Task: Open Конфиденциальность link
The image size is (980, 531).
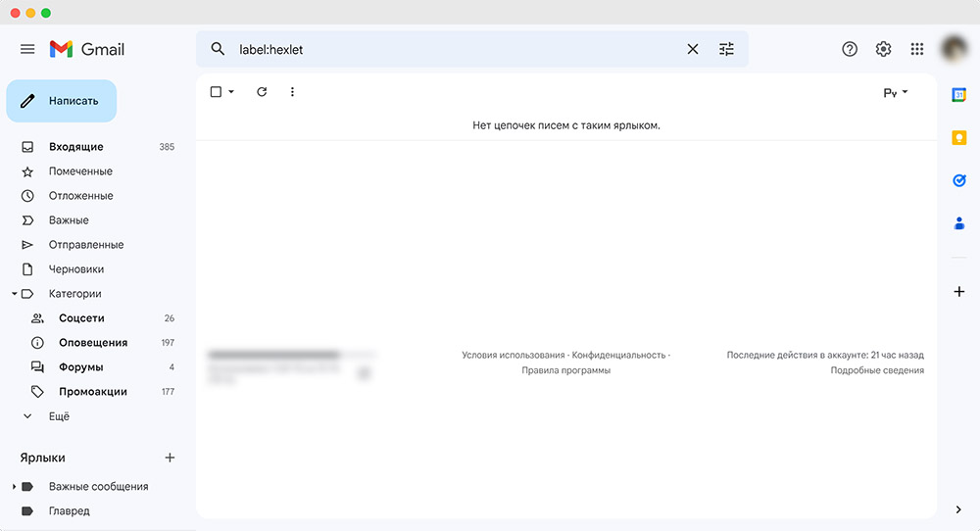Action: coord(618,355)
